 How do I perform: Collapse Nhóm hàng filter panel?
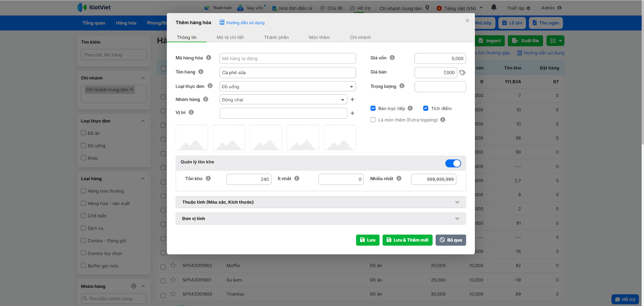click(143, 286)
